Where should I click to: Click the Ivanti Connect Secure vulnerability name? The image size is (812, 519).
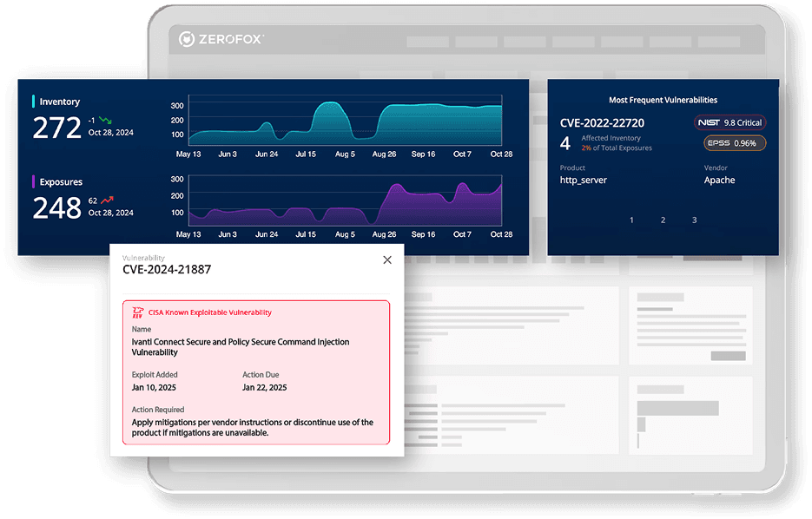pyautogui.click(x=241, y=346)
